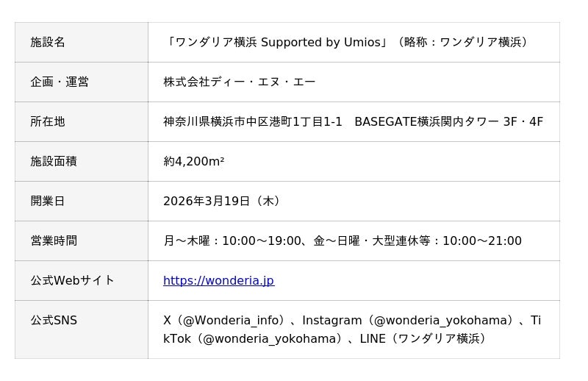Click the BASEGATE横浜関内タワー 3F・4F text
The width and height of the screenshot is (588, 381).
(x=448, y=121)
